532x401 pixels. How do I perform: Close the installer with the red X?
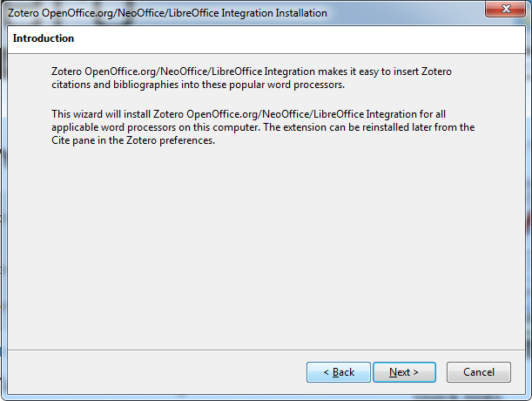coord(506,9)
